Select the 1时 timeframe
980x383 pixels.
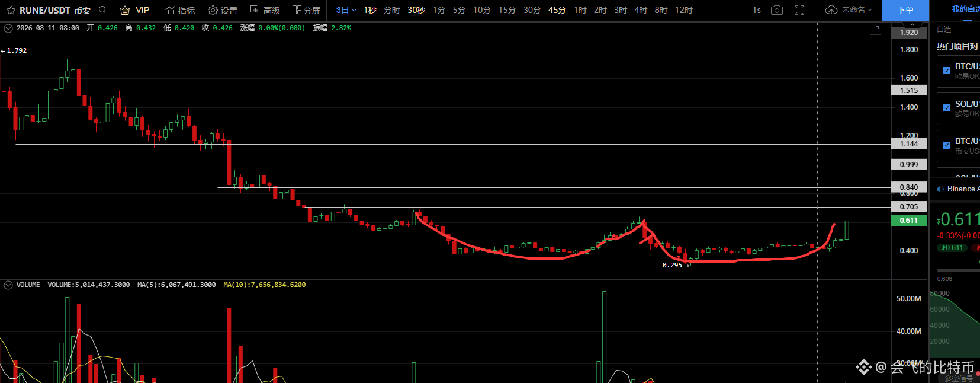click(580, 10)
